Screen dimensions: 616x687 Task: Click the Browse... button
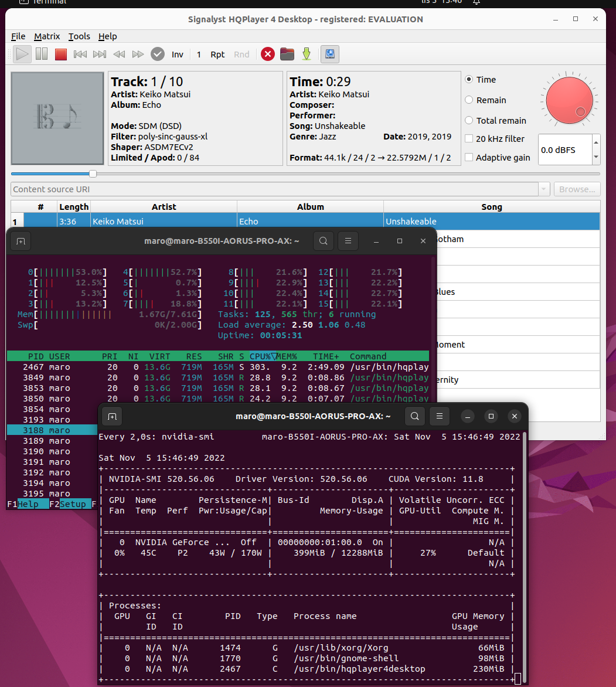pyautogui.click(x=577, y=189)
